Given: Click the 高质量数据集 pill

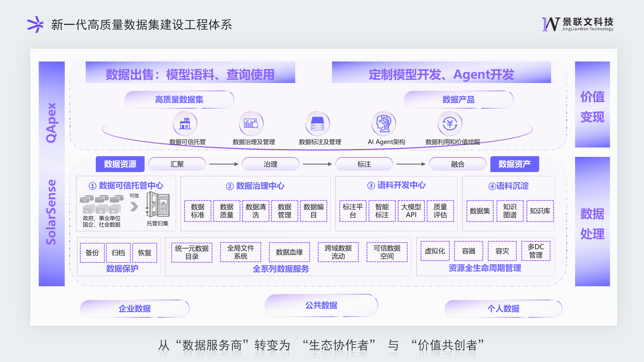Looking at the screenshot, I should 179,99.
